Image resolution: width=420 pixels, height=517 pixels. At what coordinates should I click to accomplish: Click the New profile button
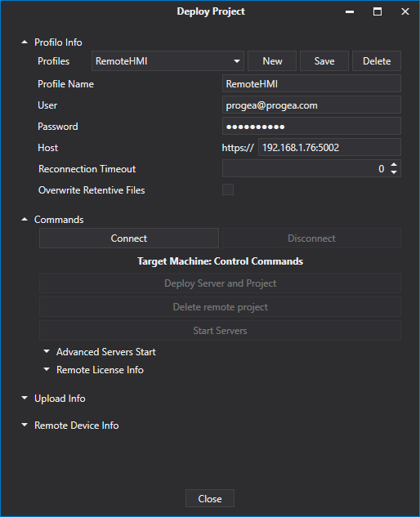272,61
